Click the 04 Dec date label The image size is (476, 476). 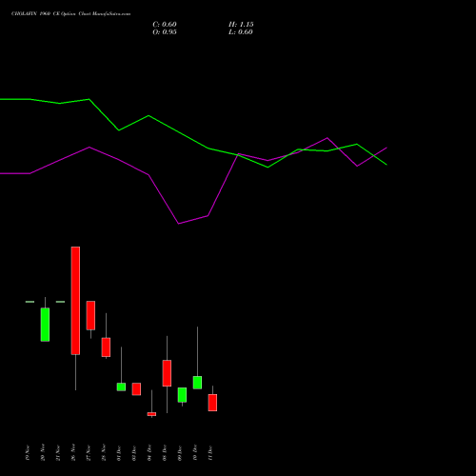point(149,452)
